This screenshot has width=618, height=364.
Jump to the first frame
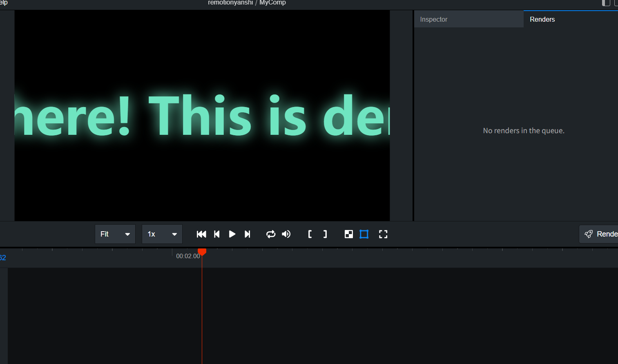point(201,234)
